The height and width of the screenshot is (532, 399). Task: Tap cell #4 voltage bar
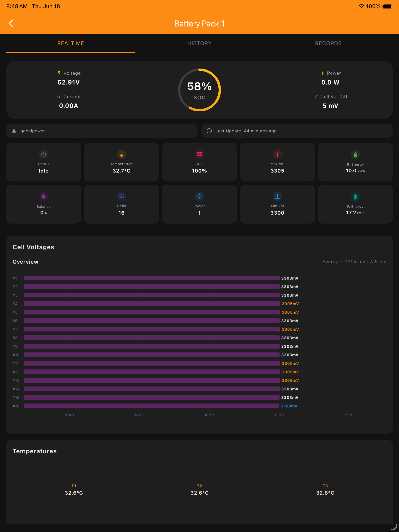click(x=152, y=304)
